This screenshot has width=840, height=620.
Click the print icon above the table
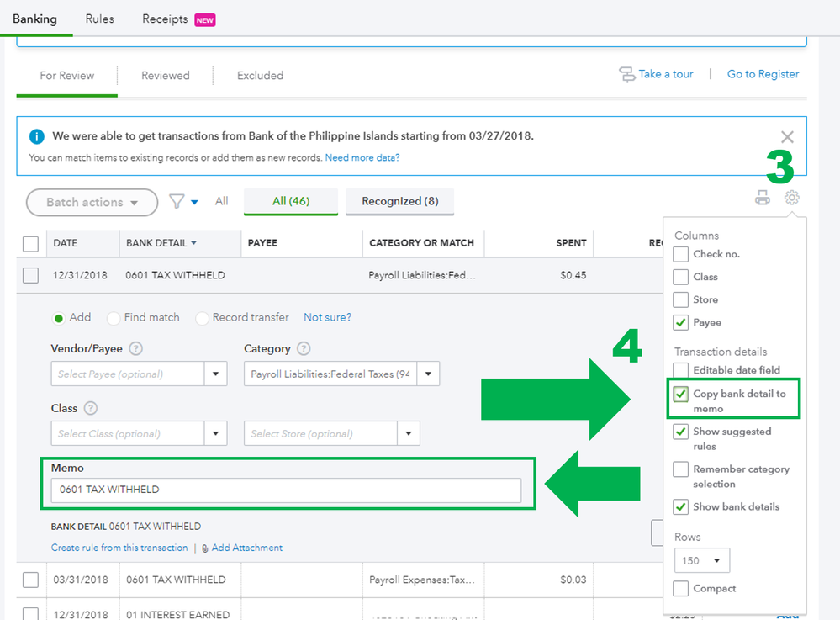(763, 198)
